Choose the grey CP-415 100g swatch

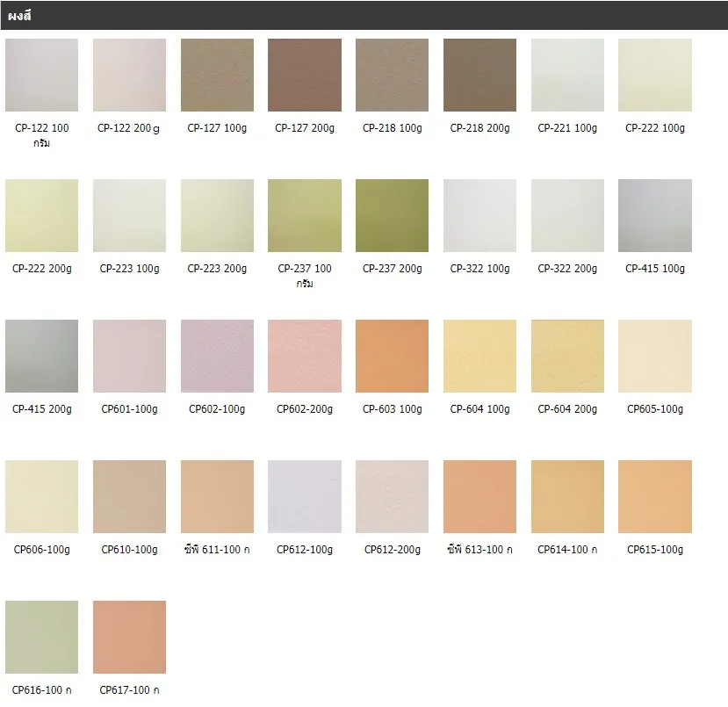[655, 215]
